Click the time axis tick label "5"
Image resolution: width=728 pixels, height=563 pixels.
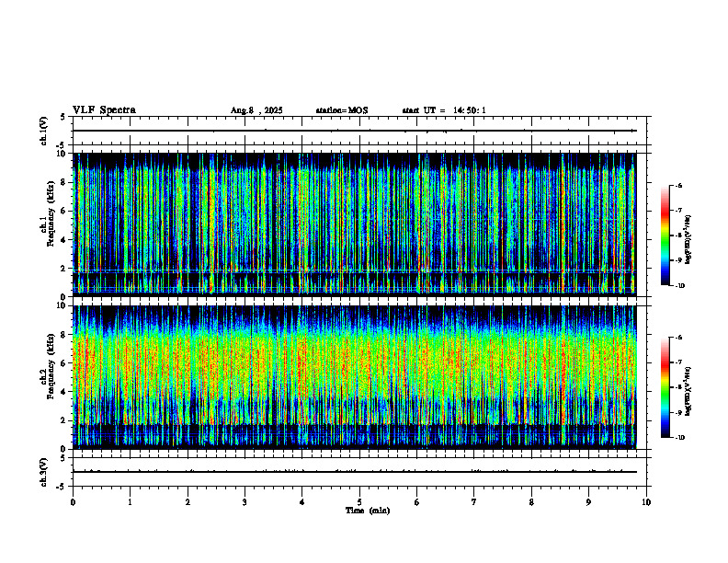pyautogui.click(x=359, y=502)
